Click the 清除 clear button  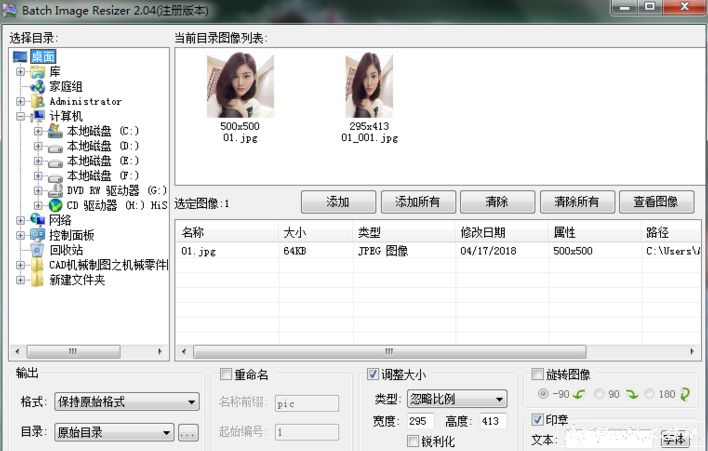pyautogui.click(x=498, y=202)
